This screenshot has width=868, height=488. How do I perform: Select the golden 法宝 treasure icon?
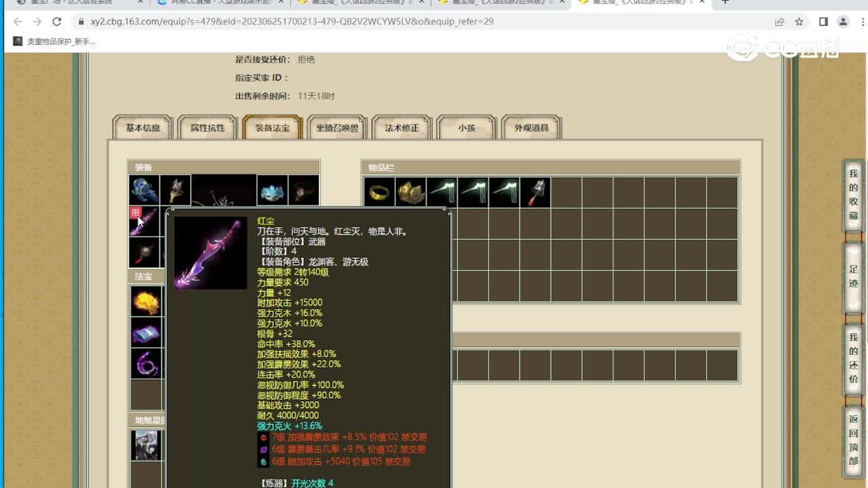pos(146,301)
